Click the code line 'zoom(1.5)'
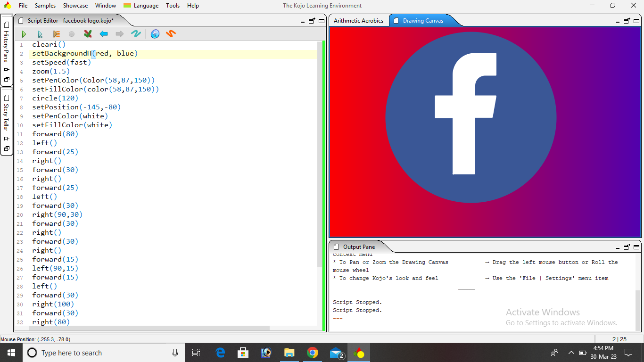 click(x=51, y=72)
